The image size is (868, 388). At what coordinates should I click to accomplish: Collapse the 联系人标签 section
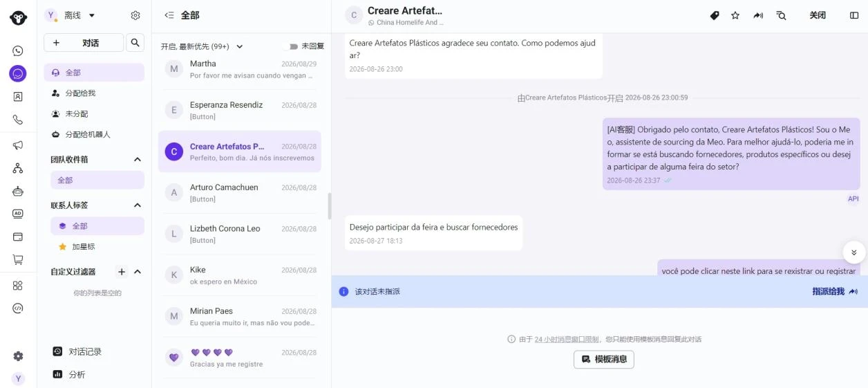[x=138, y=205]
